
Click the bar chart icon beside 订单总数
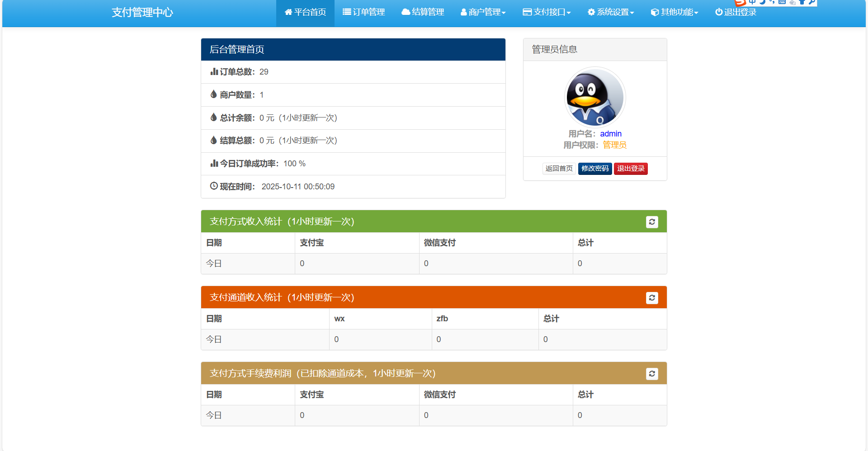point(214,71)
